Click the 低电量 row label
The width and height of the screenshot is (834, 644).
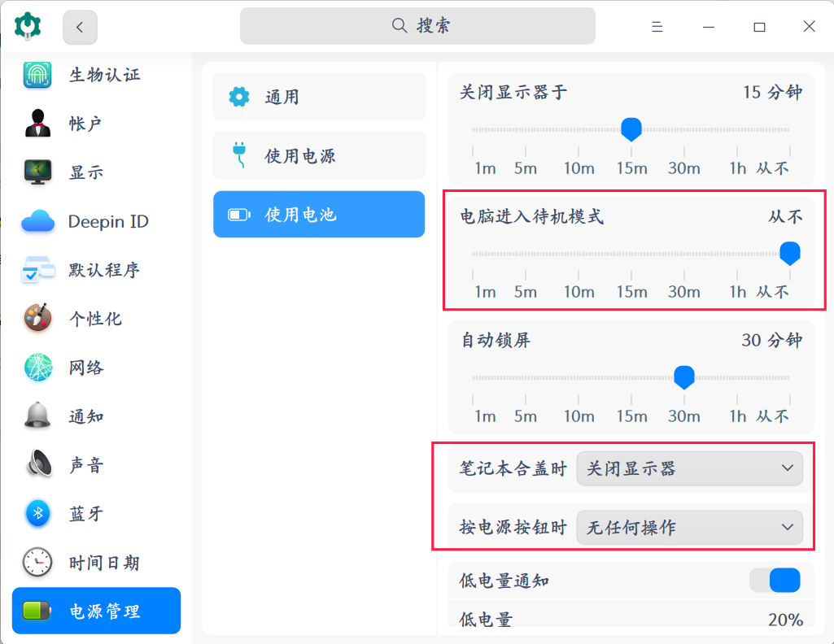pyautogui.click(x=486, y=620)
